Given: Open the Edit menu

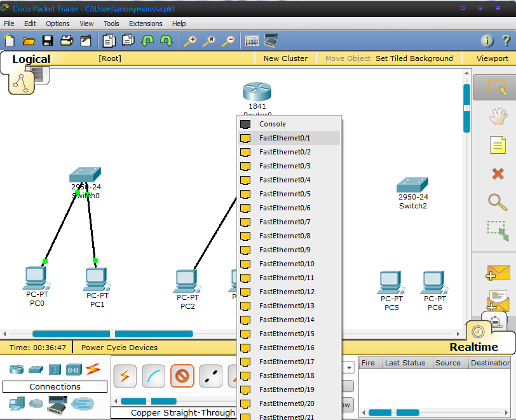Looking at the screenshot, I should pyautogui.click(x=30, y=24).
